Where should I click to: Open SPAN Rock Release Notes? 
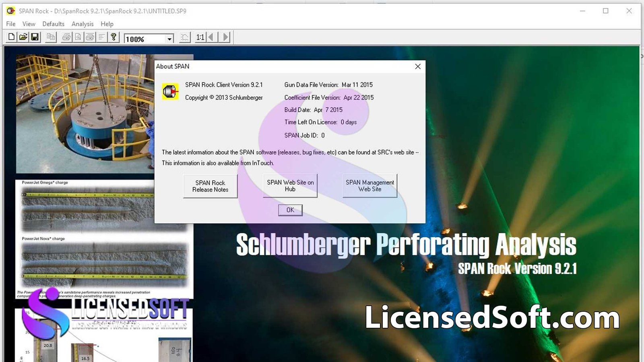point(210,186)
